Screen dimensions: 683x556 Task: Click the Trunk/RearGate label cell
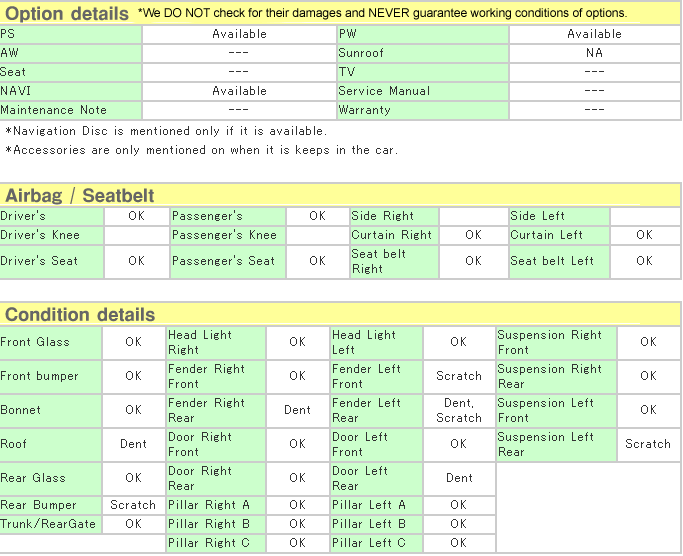(50, 524)
